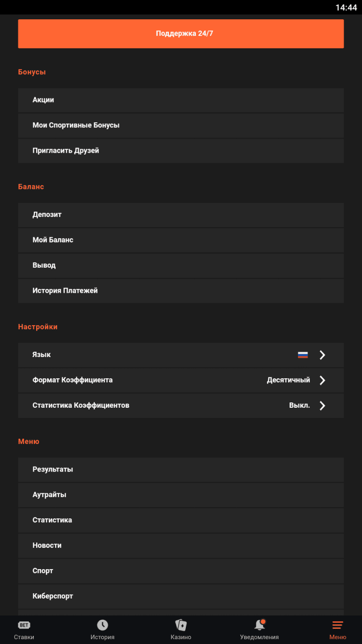Select the Акции menu item
Image resolution: width=362 pixels, height=644 pixels.
pos(43,100)
